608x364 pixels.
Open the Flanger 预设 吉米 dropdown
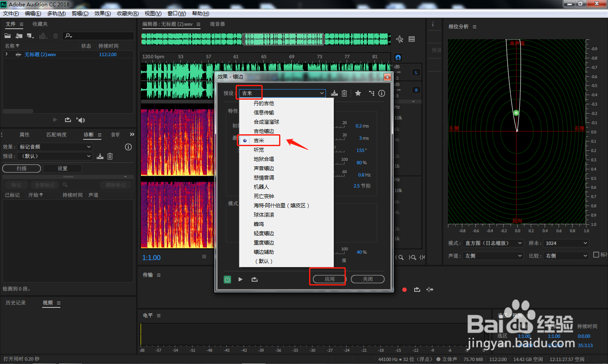(282, 93)
